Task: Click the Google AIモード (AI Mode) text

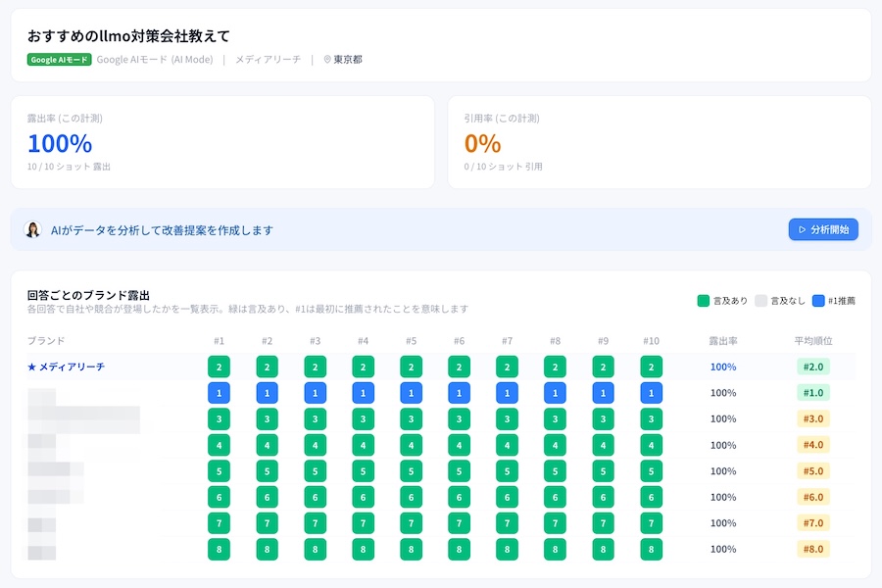Action: point(155,59)
